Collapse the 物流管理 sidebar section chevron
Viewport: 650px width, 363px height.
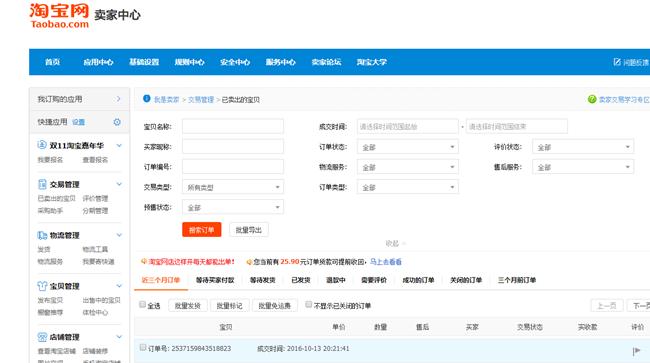pyautogui.click(x=119, y=235)
